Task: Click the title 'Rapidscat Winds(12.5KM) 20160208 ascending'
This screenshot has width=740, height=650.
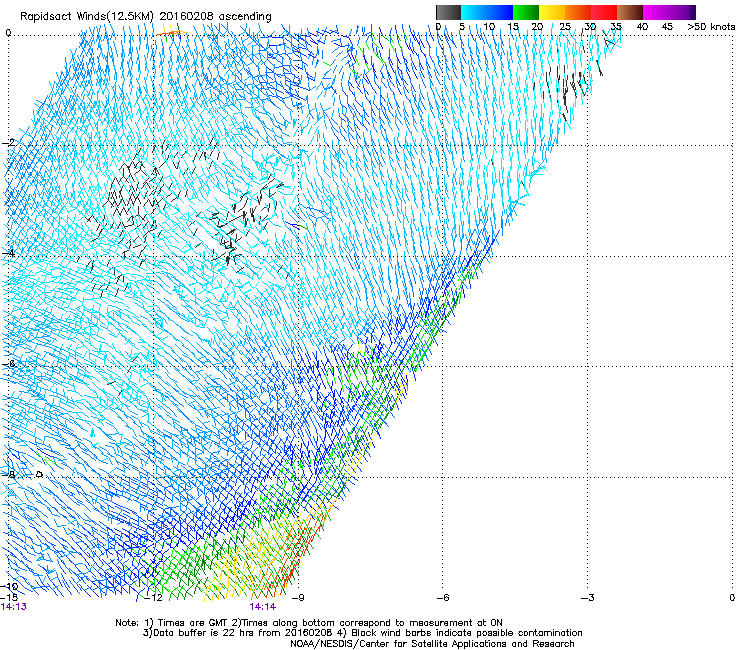Action: tap(146, 16)
